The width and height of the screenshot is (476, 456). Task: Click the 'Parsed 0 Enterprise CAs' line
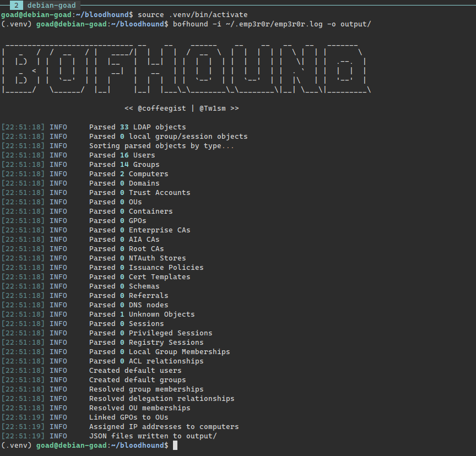(x=139, y=230)
